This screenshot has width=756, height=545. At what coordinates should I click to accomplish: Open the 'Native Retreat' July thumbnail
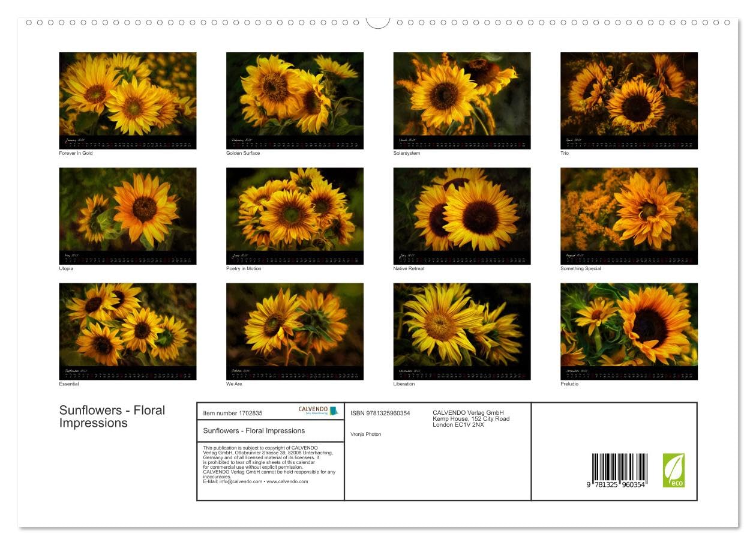coord(462,216)
